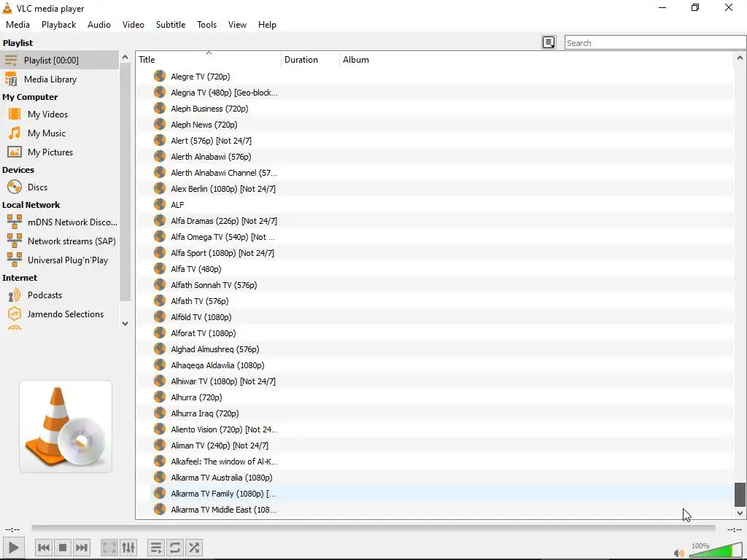Select Universal Plug'n'Play item

point(59,260)
